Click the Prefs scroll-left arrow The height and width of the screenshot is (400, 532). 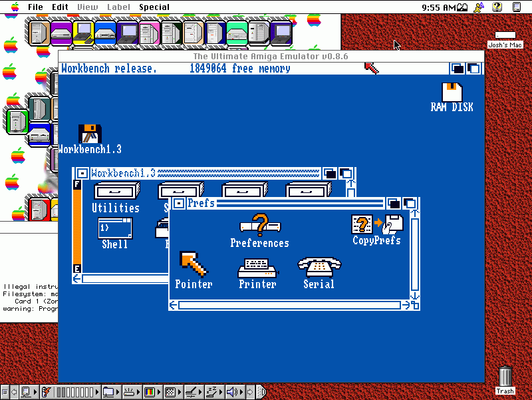[174, 305]
